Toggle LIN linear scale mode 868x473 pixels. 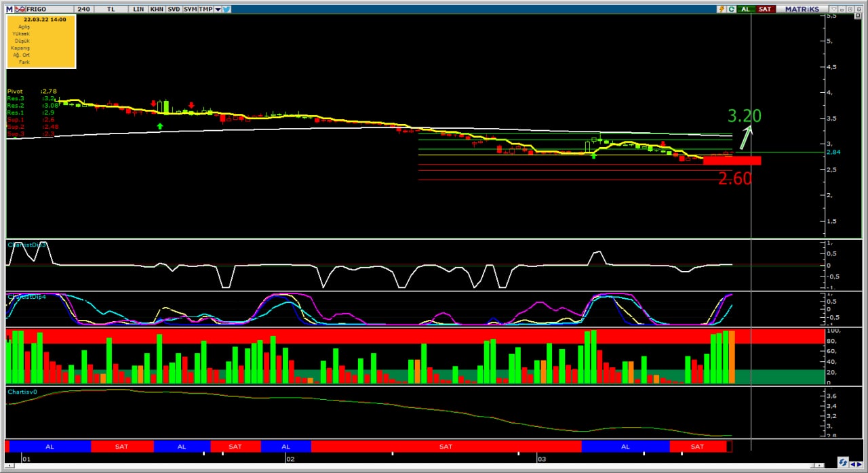(138, 9)
